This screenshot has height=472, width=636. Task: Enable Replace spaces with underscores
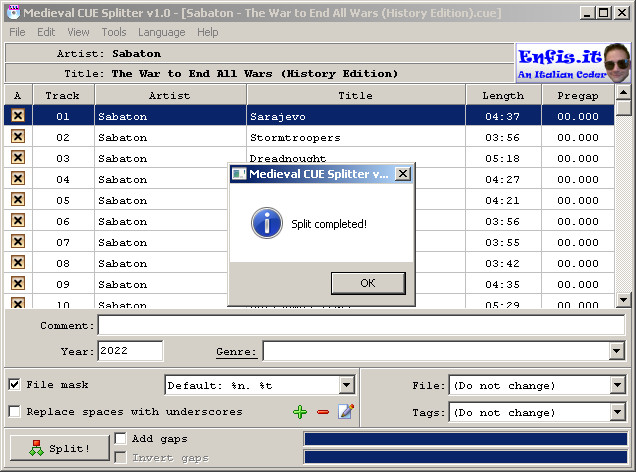14,411
